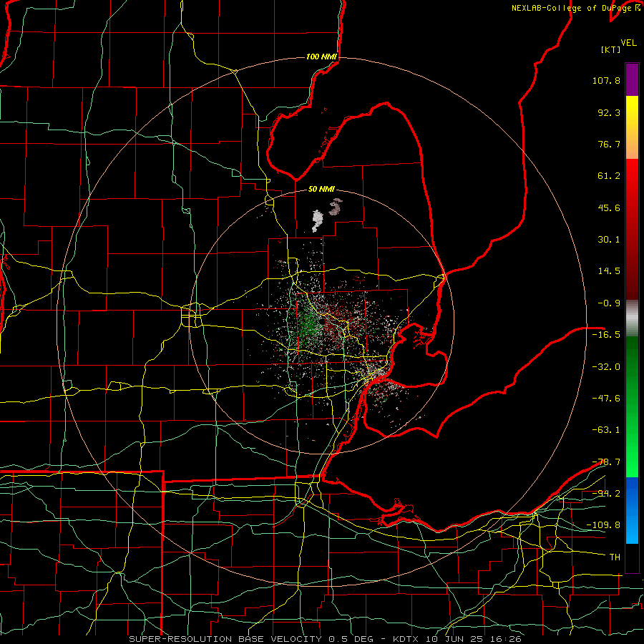Click the 100 NMI range ring label
The width and height of the screenshot is (644, 644).
(321, 57)
